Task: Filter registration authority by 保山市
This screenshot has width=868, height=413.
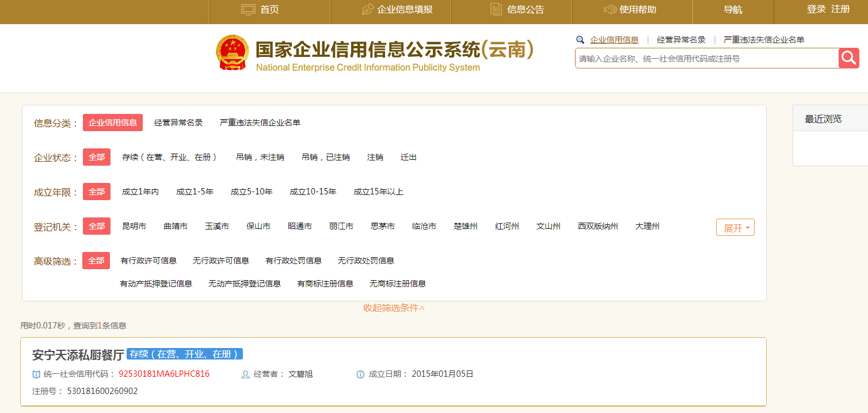Action: [258, 226]
